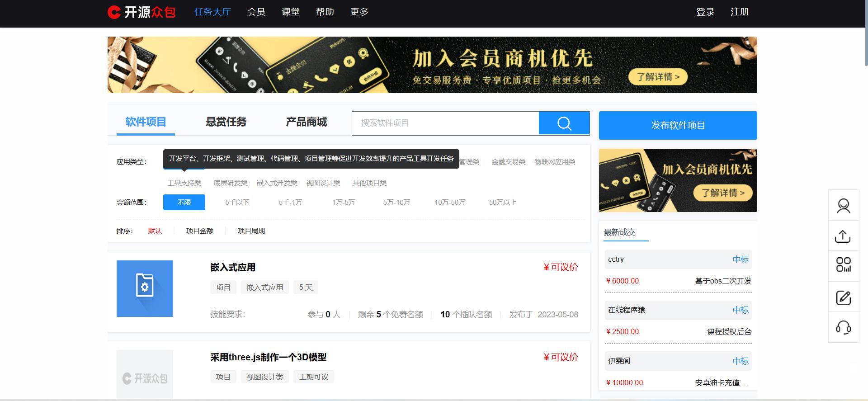Filter by 其他项目类 application type
The image size is (868, 401).
pos(369,183)
